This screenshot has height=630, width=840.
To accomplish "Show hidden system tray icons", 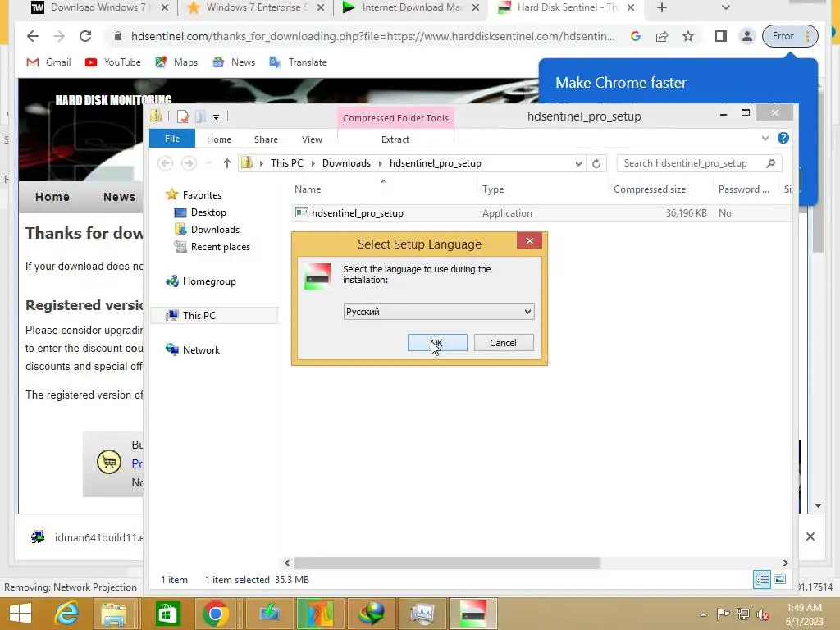I will click(x=703, y=614).
